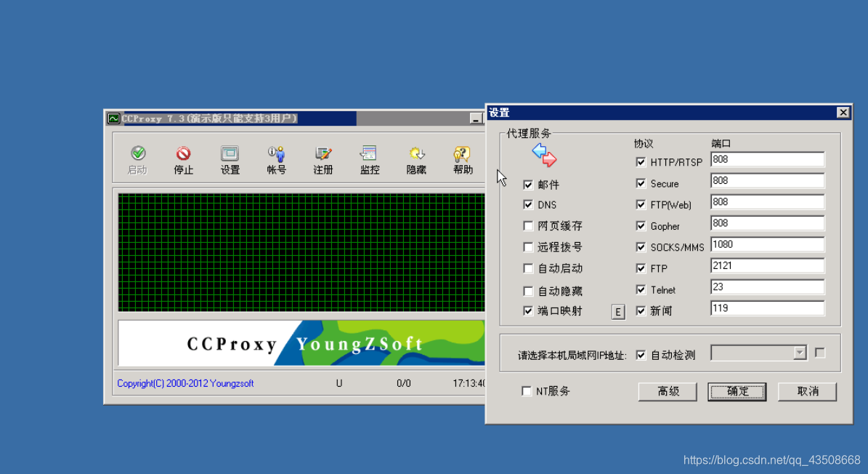Click the SOCKS/MMS port field showing 1080
The height and width of the screenshot is (474, 868).
767,244
